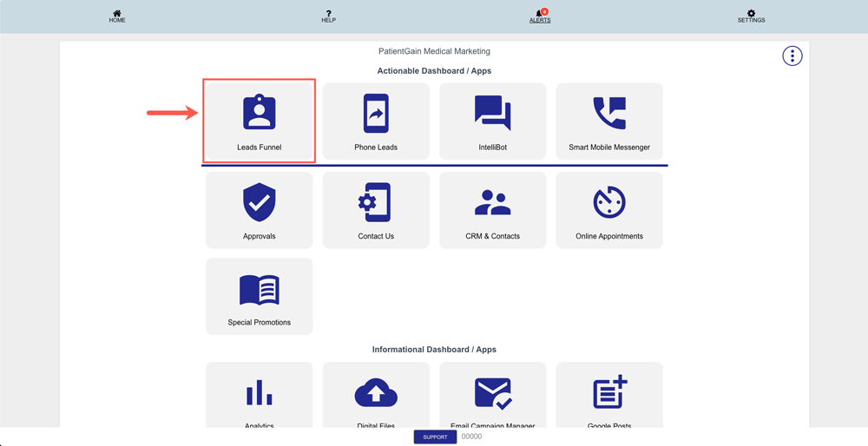Open Online Appointments

(x=609, y=210)
